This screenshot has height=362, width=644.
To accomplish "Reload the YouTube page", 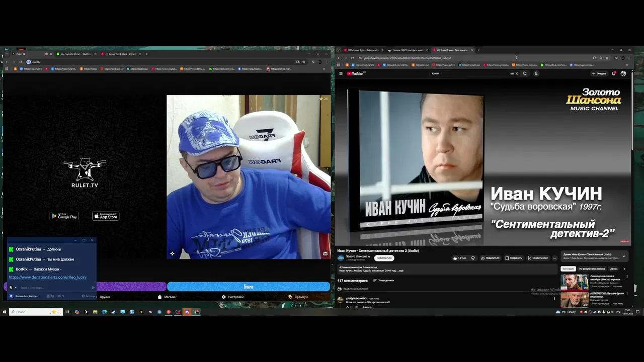I will [x=352, y=58].
